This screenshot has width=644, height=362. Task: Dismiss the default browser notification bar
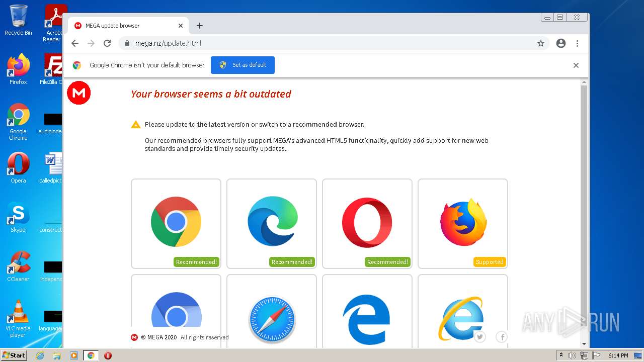pyautogui.click(x=576, y=65)
